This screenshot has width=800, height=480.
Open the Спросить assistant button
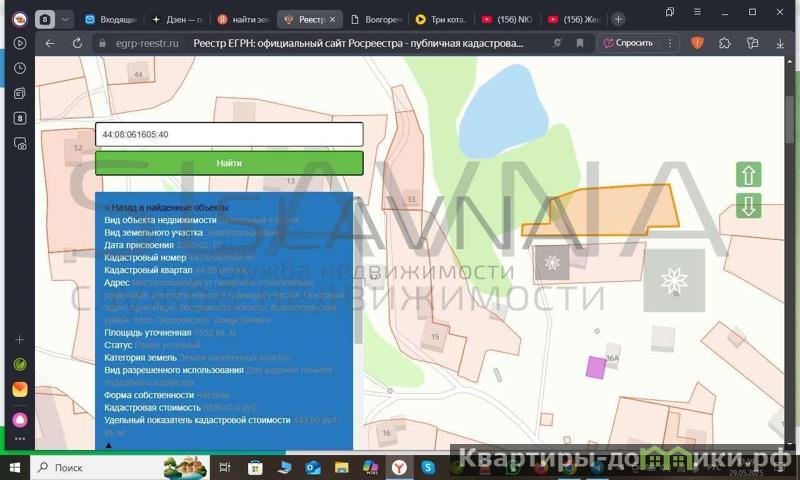click(x=628, y=44)
